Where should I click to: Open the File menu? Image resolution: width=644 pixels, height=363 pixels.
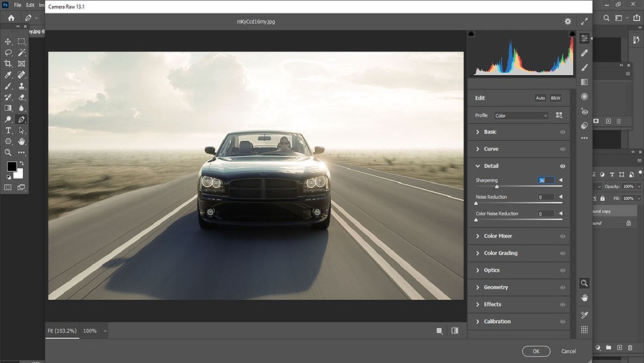tap(17, 5)
